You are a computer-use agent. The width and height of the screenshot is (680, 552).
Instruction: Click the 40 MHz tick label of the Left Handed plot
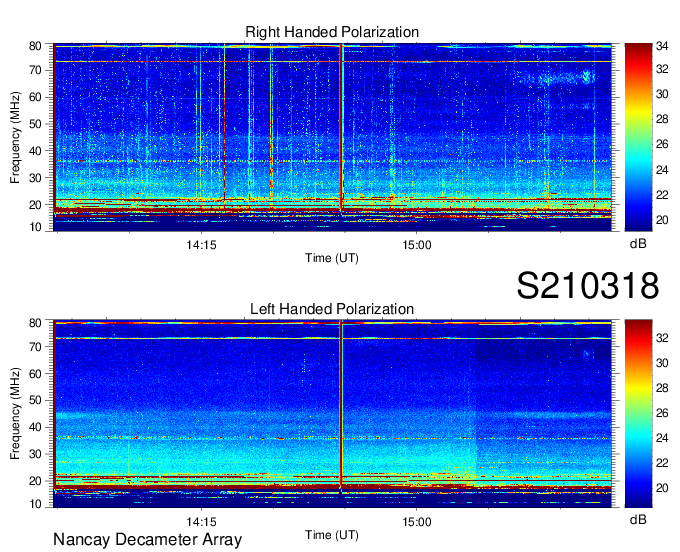tap(35, 427)
